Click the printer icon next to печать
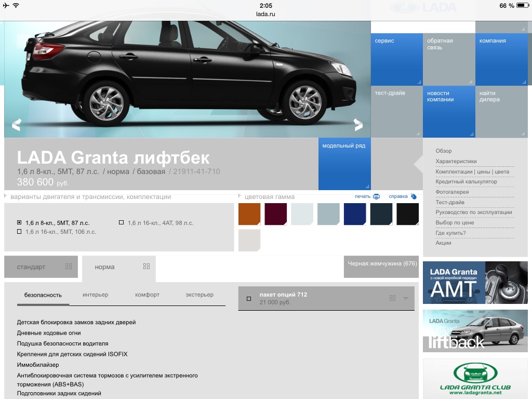This screenshot has height=399, width=532. (377, 197)
